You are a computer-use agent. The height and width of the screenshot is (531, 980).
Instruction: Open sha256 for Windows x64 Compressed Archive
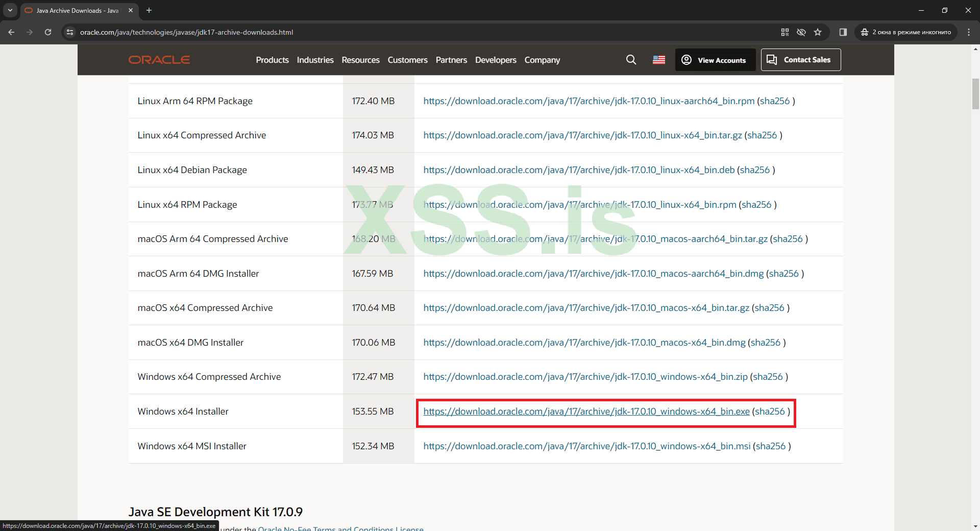768,377
